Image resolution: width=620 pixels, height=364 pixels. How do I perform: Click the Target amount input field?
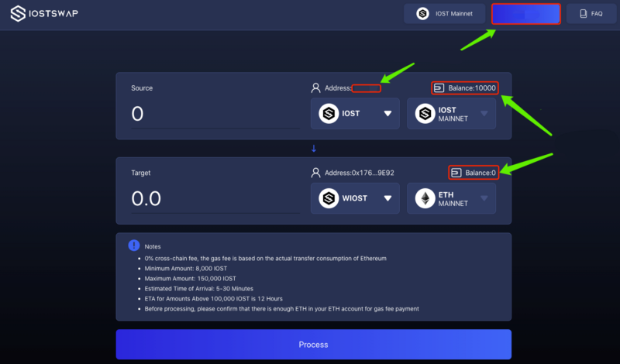point(215,199)
